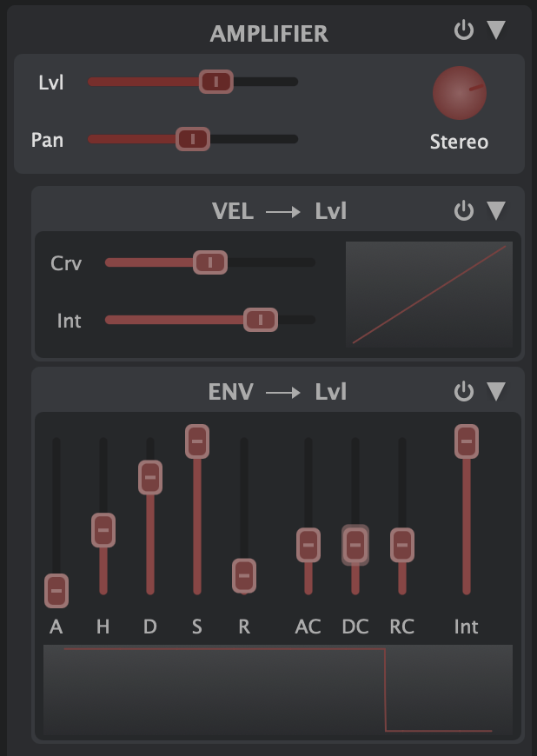Toggle the Amplifier section power button

(x=464, y=31)
